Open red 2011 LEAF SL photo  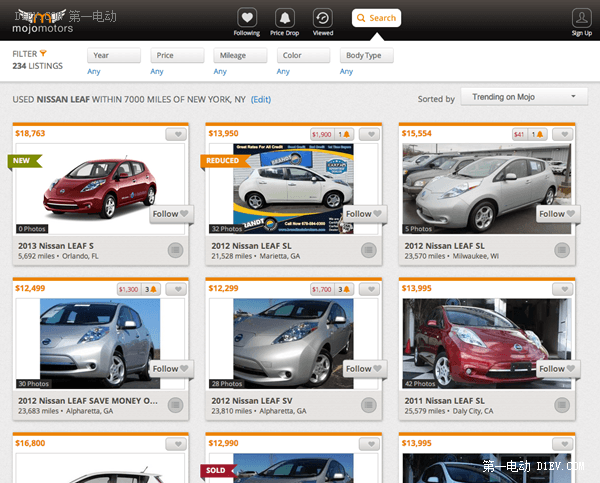click(487, 343)
